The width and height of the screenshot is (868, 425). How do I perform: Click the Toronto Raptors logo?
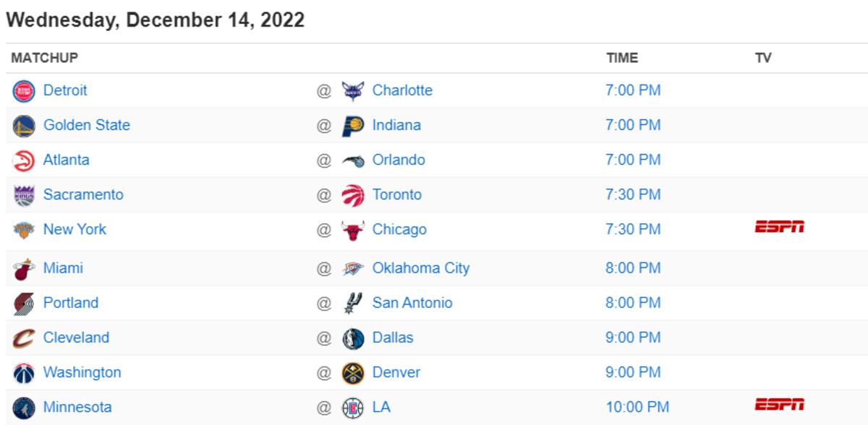point(354,194)
